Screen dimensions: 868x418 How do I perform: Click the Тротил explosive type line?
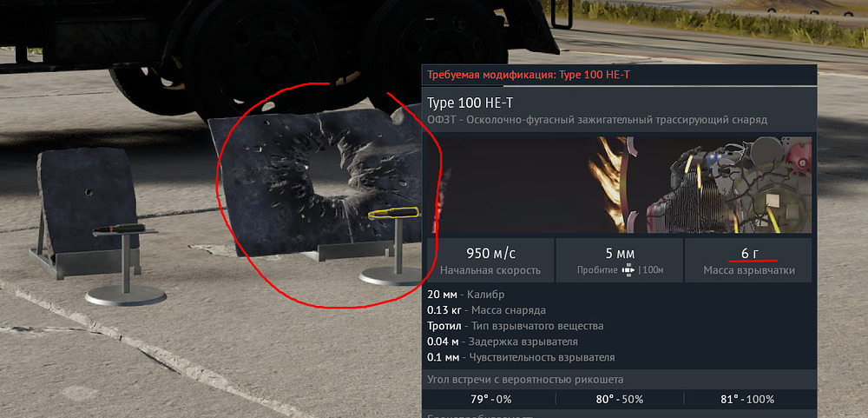point(515,326)
